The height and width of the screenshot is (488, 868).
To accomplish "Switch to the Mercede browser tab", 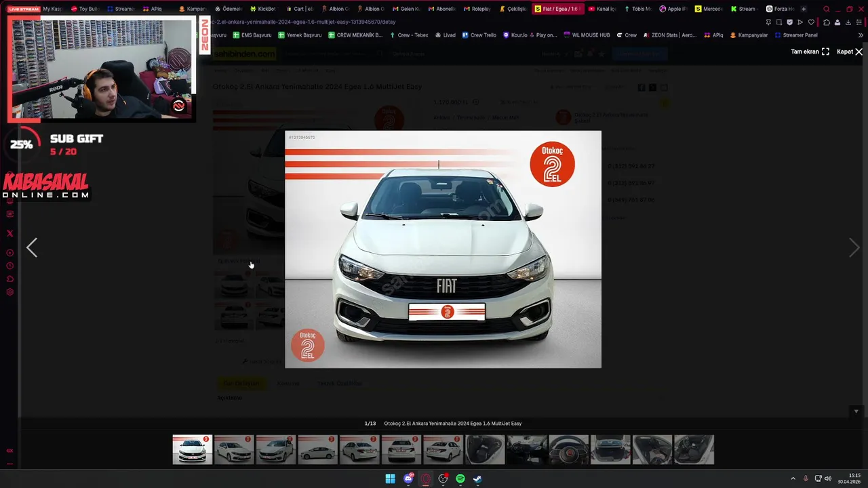I will point(709,9).
